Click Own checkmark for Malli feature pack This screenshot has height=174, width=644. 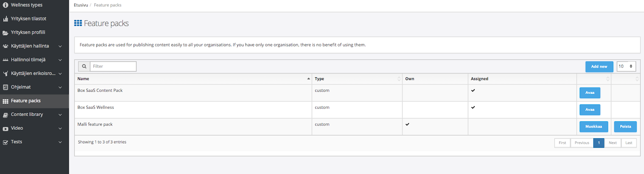(x=407, y=124)
